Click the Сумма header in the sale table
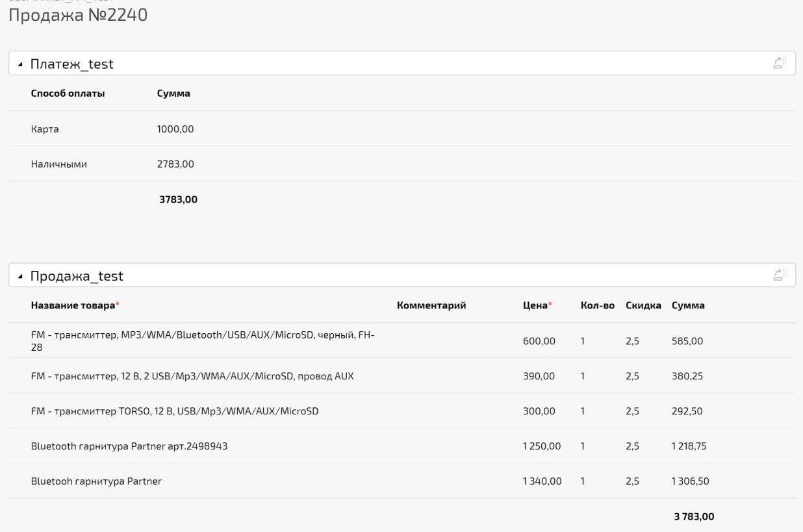Image resolution: width=803 pixels, height=532 pixels. (688, 305)
